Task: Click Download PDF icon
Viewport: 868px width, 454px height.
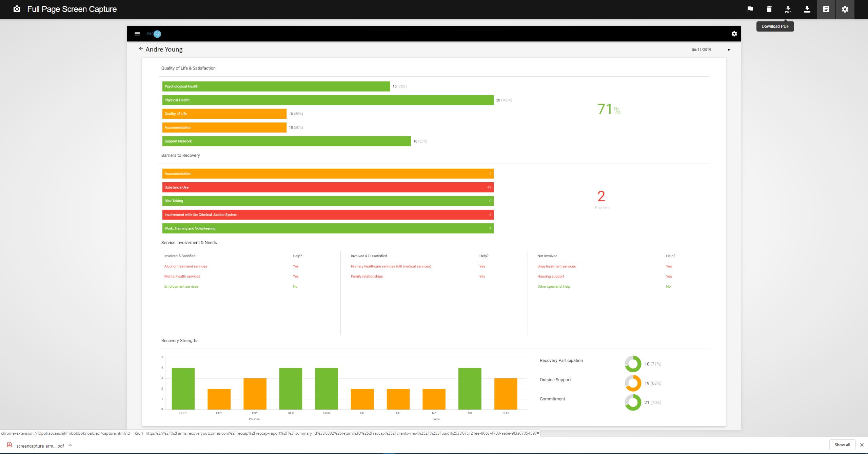Action: click(x=788, y=10)
